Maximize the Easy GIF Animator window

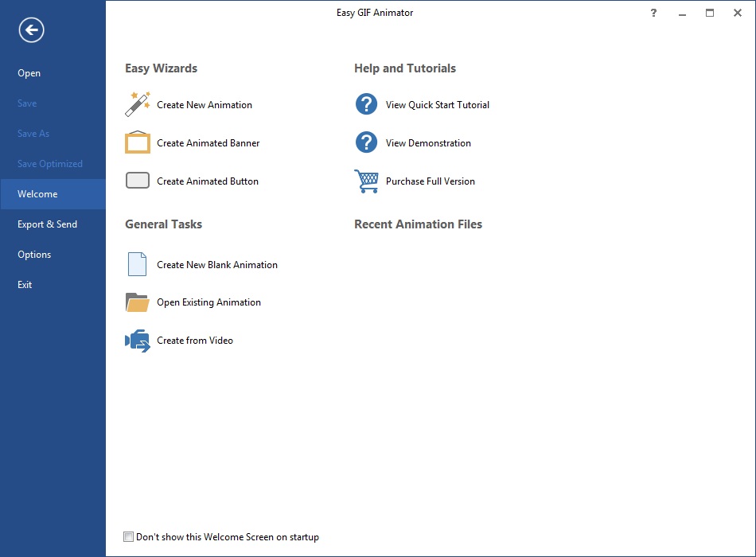point(710,13)
